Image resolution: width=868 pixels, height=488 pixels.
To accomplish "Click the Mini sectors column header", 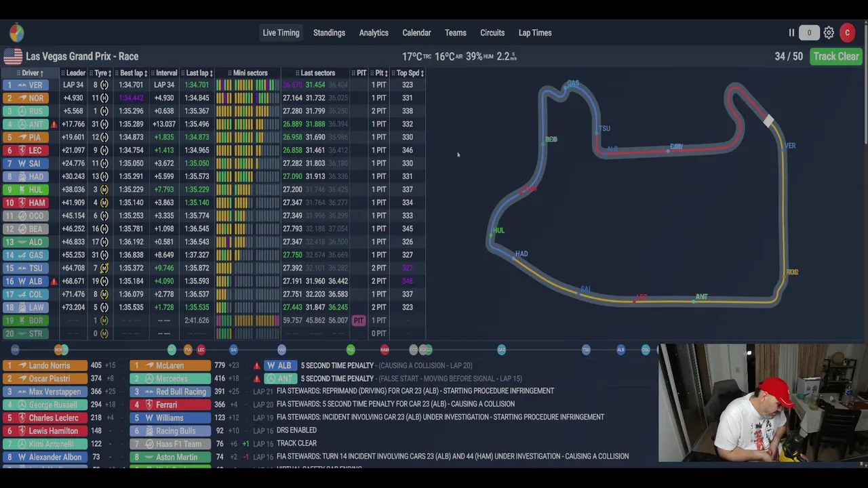I will [248, 73].
